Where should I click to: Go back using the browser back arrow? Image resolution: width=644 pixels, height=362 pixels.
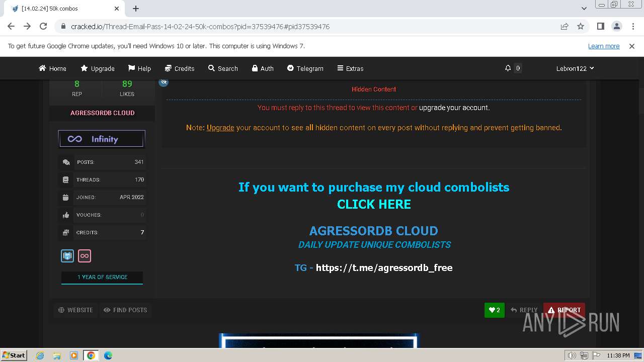11,26
